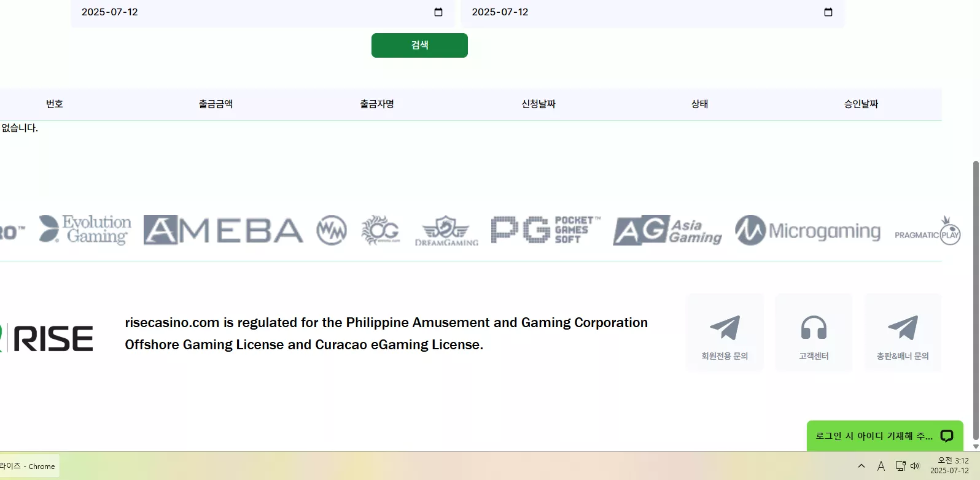Click the PG Pocket Games Soft logo
This screenshot has height=480, width=980.
point(545,230)
